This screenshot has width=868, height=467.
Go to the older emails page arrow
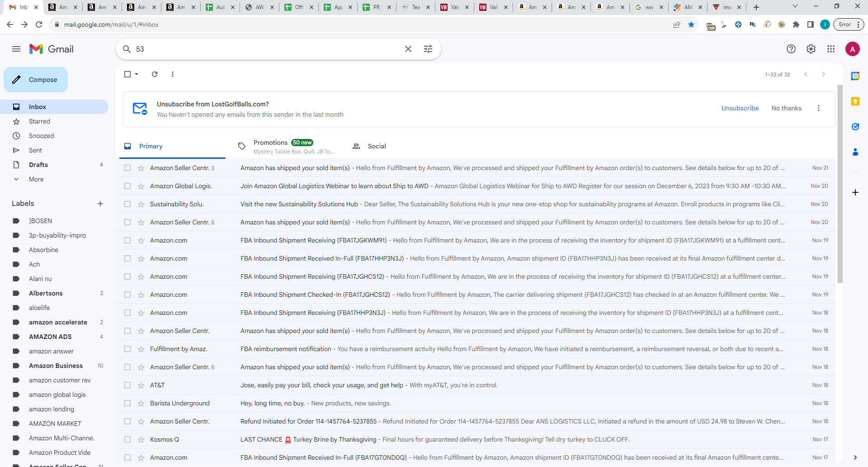824,74
